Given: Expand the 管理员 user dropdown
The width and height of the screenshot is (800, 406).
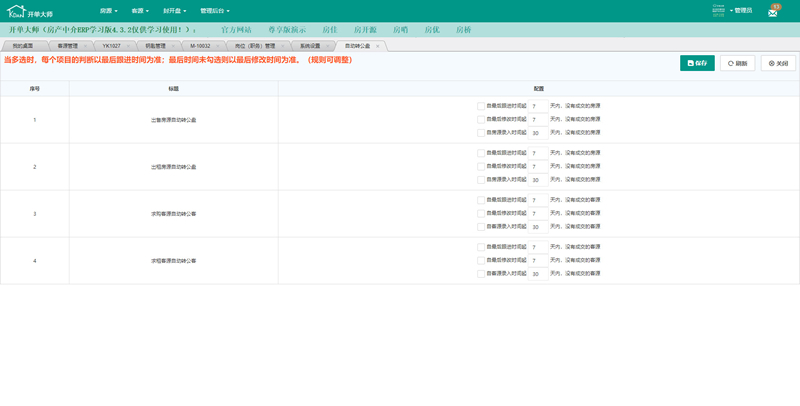Looking at the screenshot, I should tap(742, 11).
